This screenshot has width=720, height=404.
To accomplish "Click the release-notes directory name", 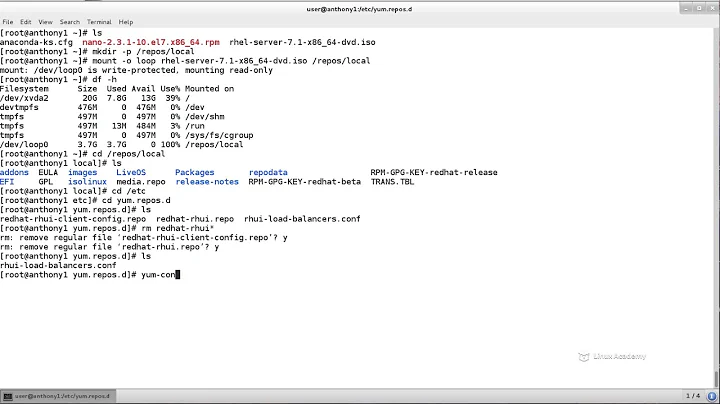I will [x=207, y=182].
